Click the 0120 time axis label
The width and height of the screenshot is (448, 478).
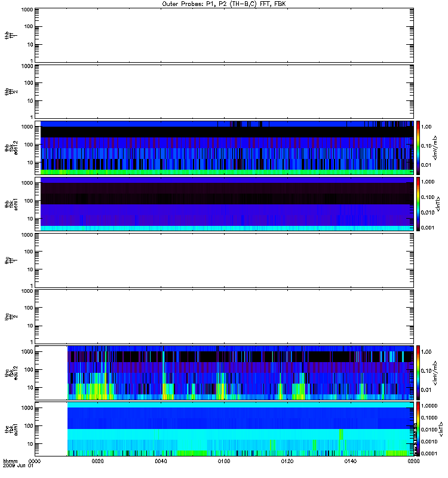(287, 462)
